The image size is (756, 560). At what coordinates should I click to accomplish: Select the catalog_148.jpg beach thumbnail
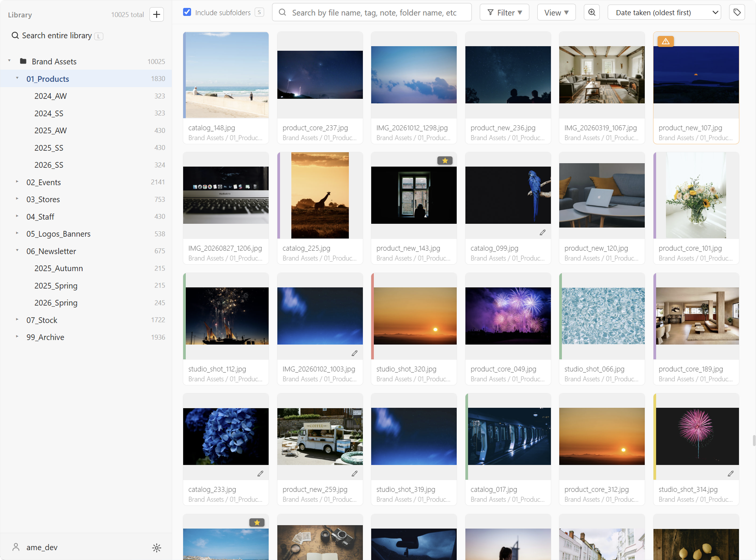[x=227, y=75]
